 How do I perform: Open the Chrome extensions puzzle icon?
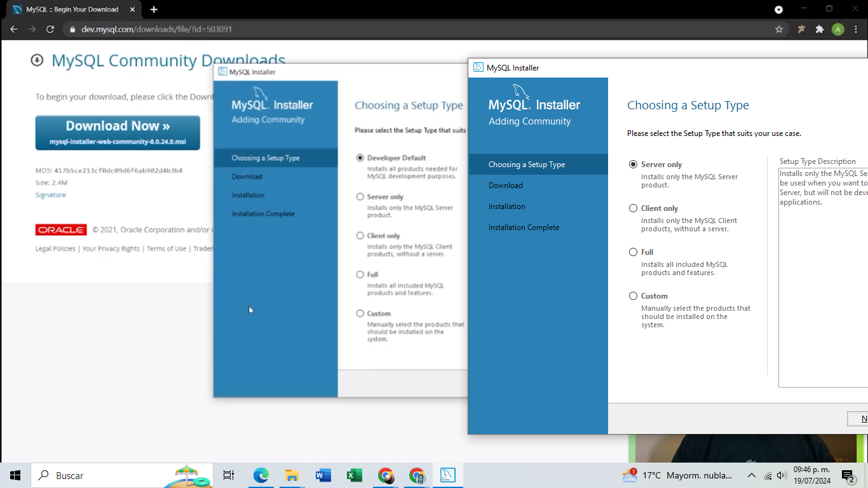pyautogui.click(x=820, y=29)
